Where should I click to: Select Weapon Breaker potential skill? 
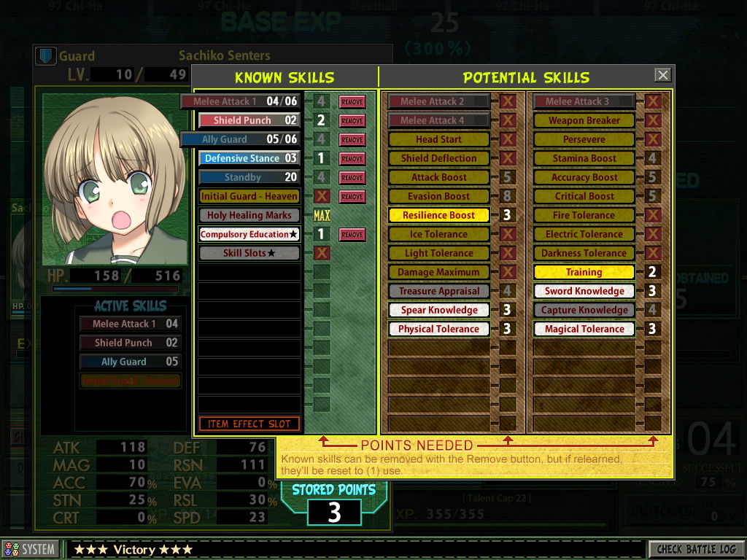[584, 120]
